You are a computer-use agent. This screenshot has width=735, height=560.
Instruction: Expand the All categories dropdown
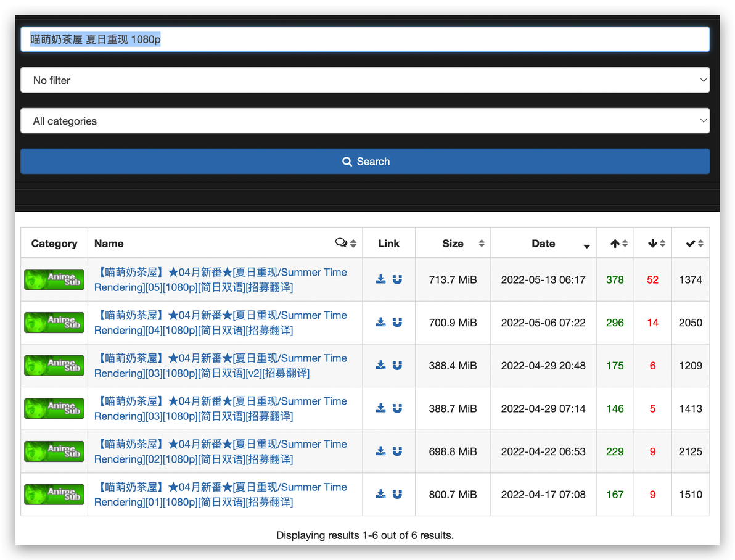(365, 121)
